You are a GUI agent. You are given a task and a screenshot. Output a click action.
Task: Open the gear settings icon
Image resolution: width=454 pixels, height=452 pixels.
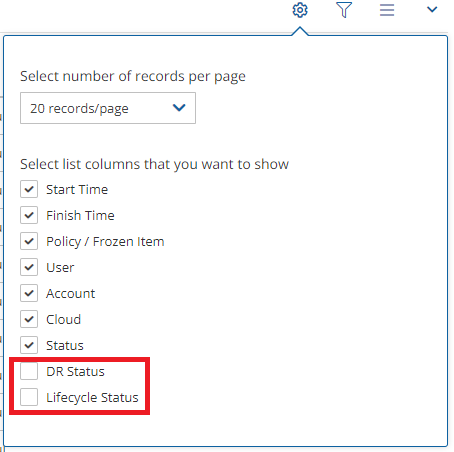pos(300,10)
